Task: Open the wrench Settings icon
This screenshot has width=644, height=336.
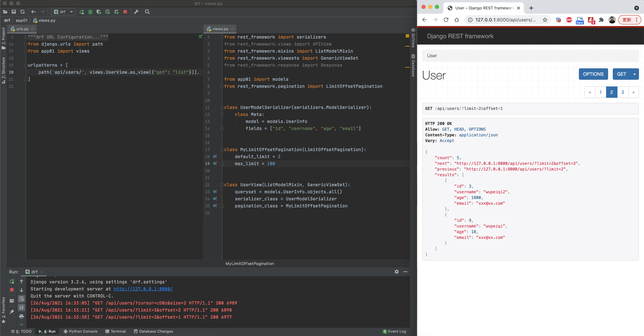Action: 136,12
